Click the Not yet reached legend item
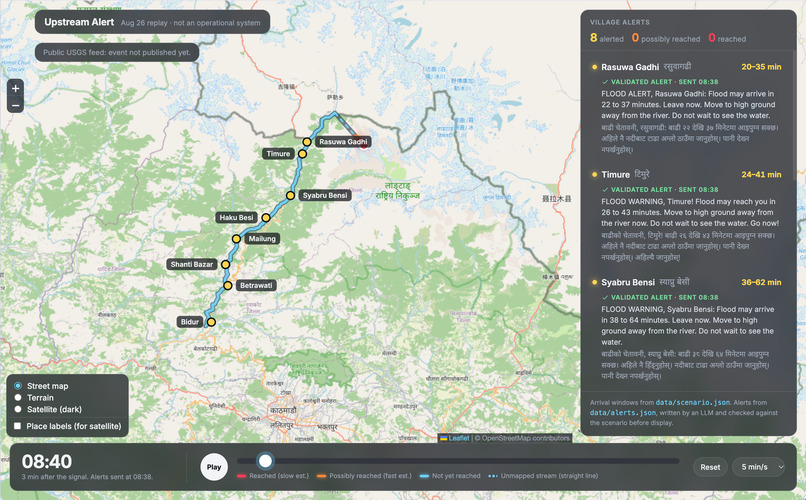 click(450, 476)
